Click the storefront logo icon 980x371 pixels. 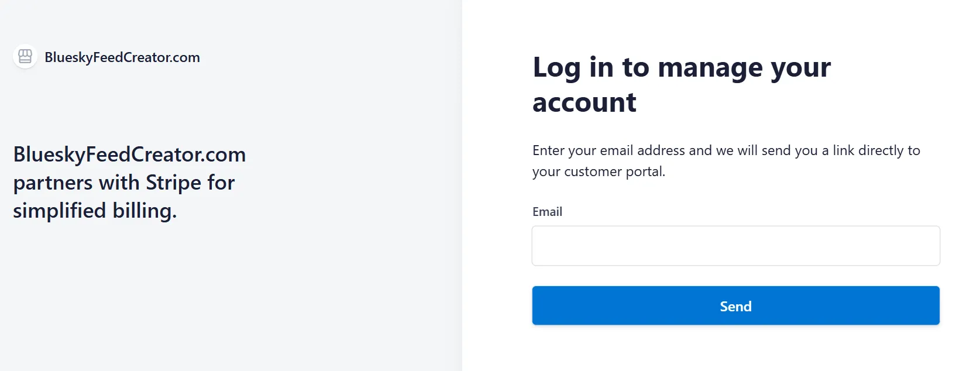tap(25, 57)
